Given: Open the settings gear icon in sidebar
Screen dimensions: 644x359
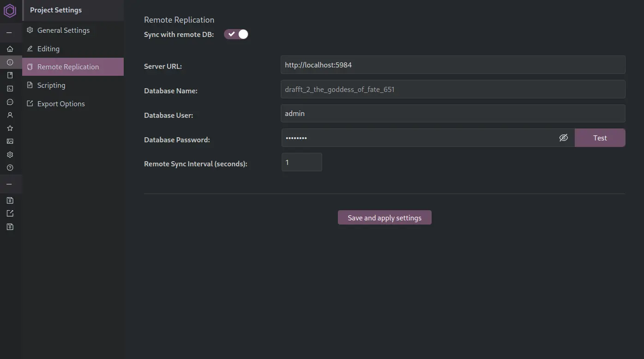Looking at the screenshot, I should (10, 154).
